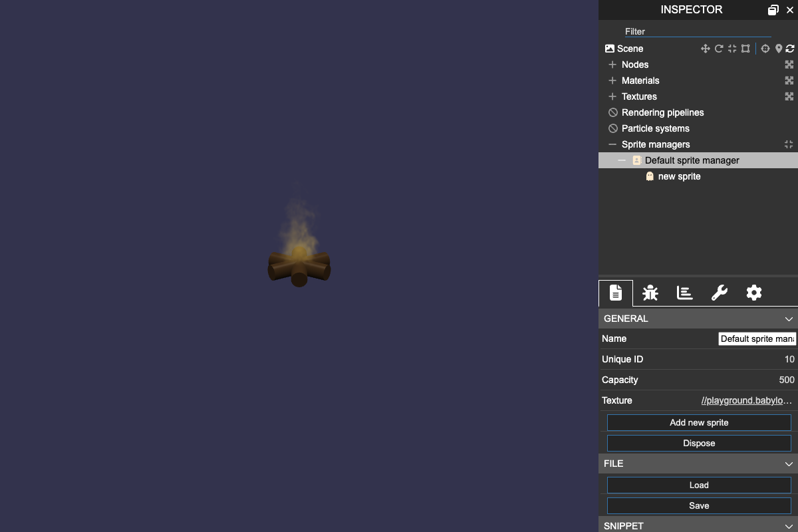Toggle picking mode crosshair icon
Image resolution: width=798 pixels, height=532 pixels.
click(765, 49)
